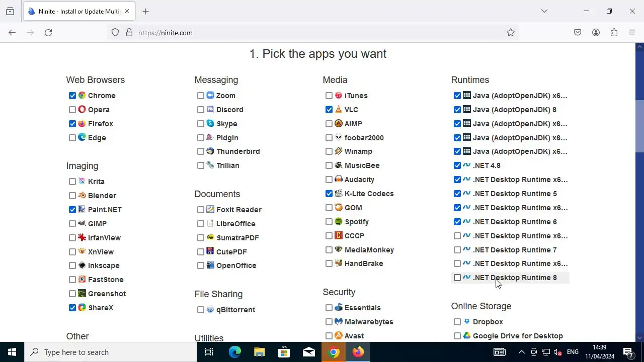Click the Audacity headphones icon

[339, 179]
